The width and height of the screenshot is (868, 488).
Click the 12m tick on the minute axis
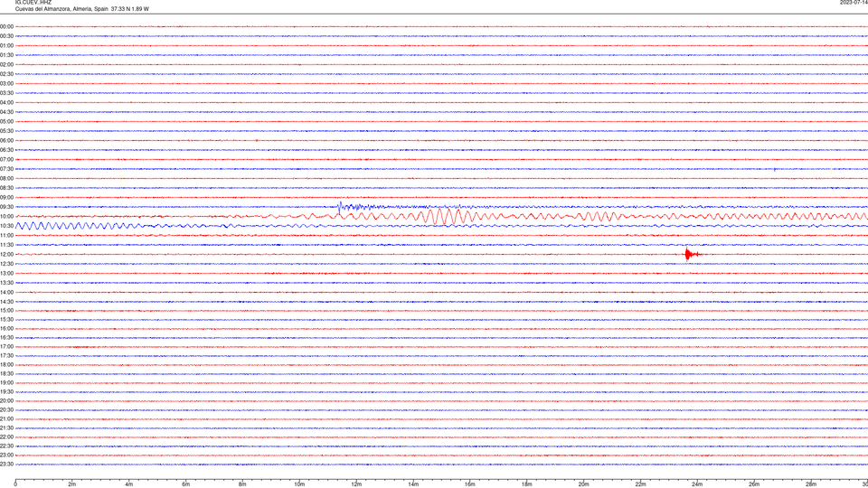[x=356, y=484]
